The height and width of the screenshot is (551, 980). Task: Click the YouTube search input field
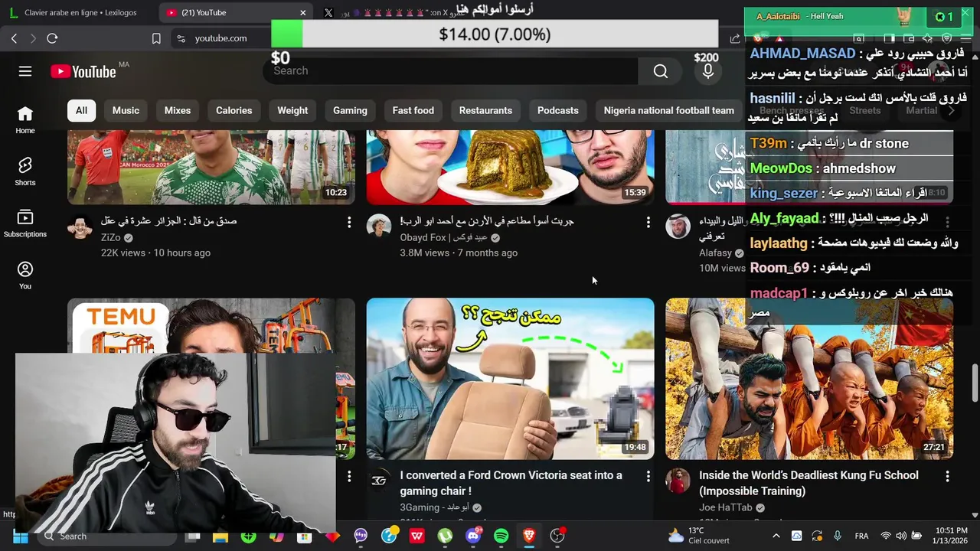click(452, 71)
